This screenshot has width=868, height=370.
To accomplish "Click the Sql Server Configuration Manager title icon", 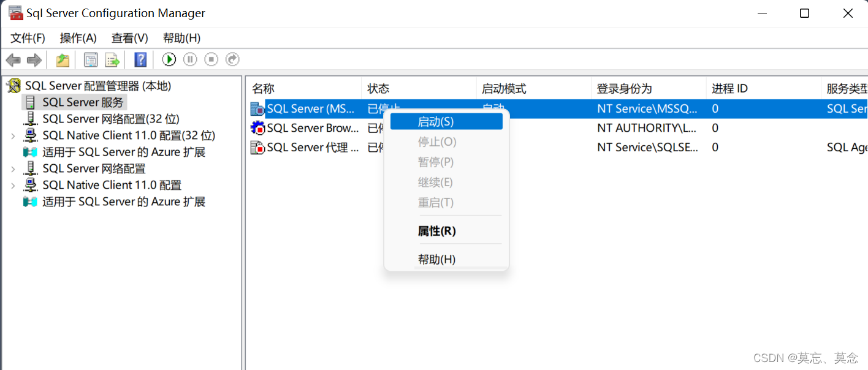I will (16, 13).
